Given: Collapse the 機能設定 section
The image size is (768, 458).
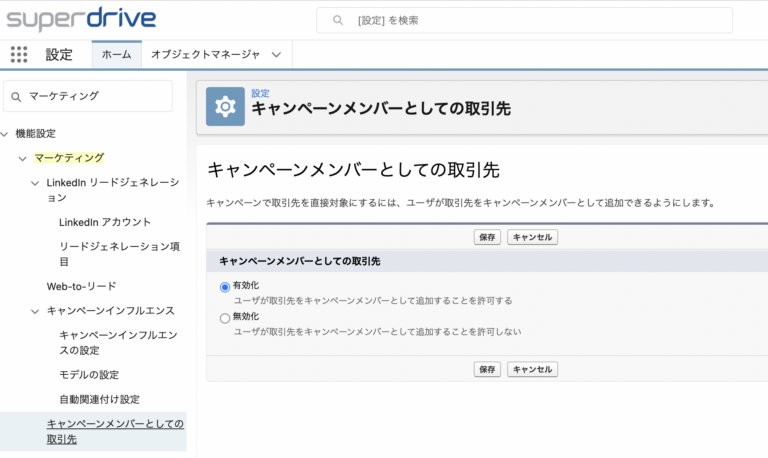Looking at the screenshot, I should click(4, 134).
